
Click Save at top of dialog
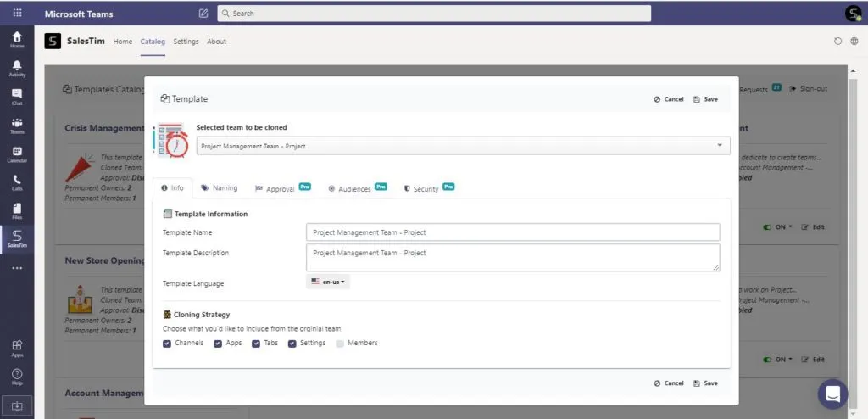[x=706, y=99]
